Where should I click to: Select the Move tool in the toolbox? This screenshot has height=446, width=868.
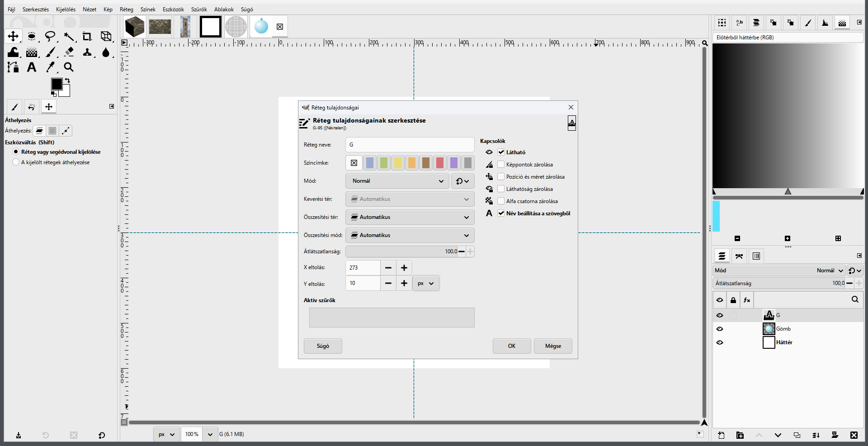[13, 36]
